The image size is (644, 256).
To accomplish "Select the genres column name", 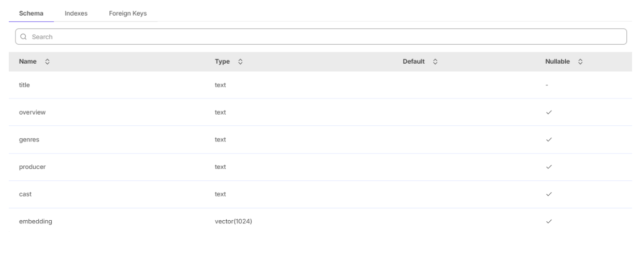I will (x=29, y=140).
